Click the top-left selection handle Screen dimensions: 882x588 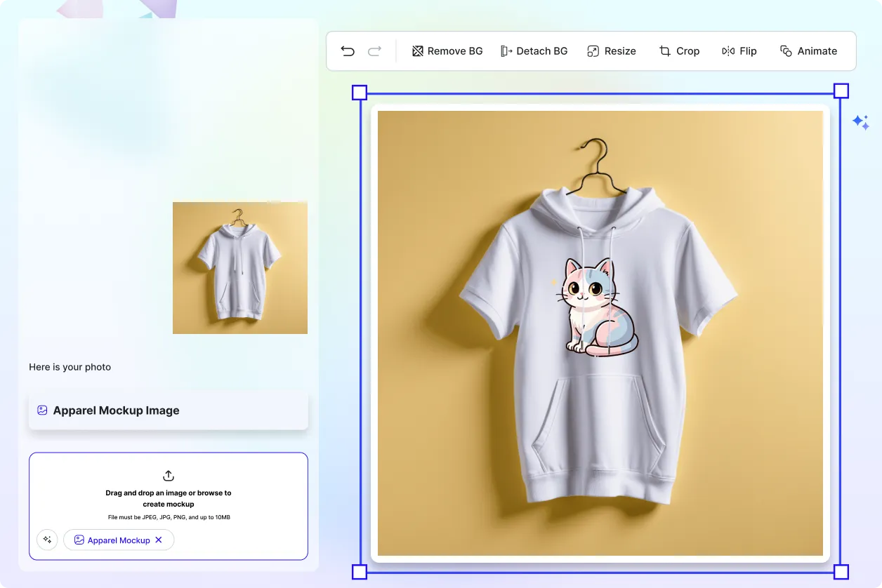[360, 92]
